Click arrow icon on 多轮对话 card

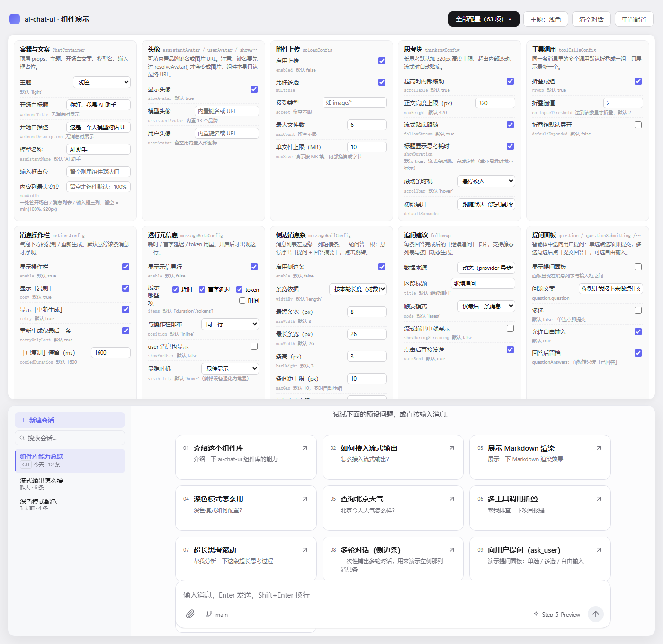tap(452, 550)
